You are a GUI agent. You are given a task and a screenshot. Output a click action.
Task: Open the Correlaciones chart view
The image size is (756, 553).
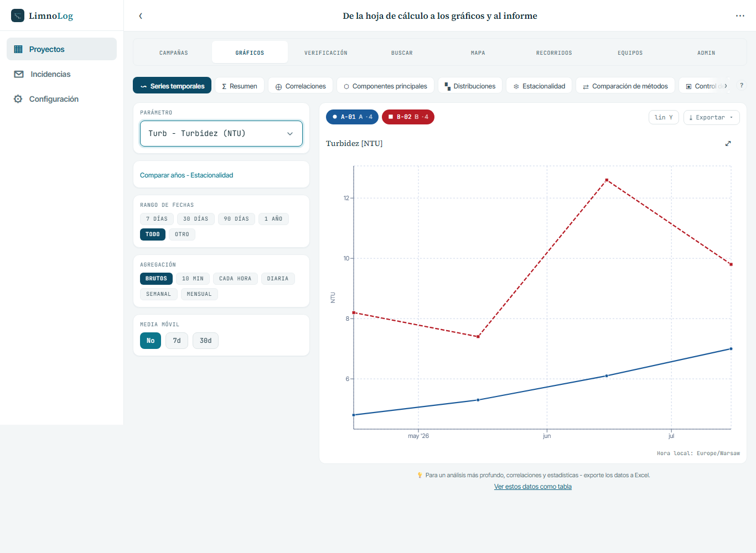[301, 86]
